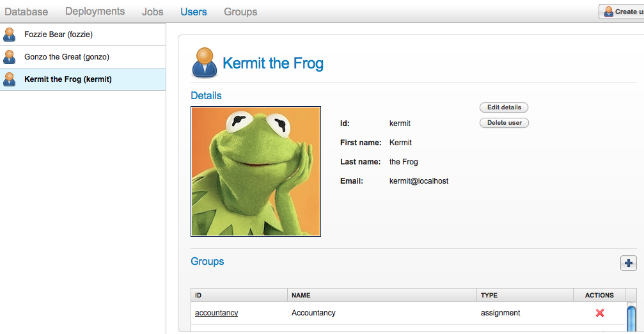Add group membership with plus icon
Screen dimensions: 644x334
(x=628, y=263)
